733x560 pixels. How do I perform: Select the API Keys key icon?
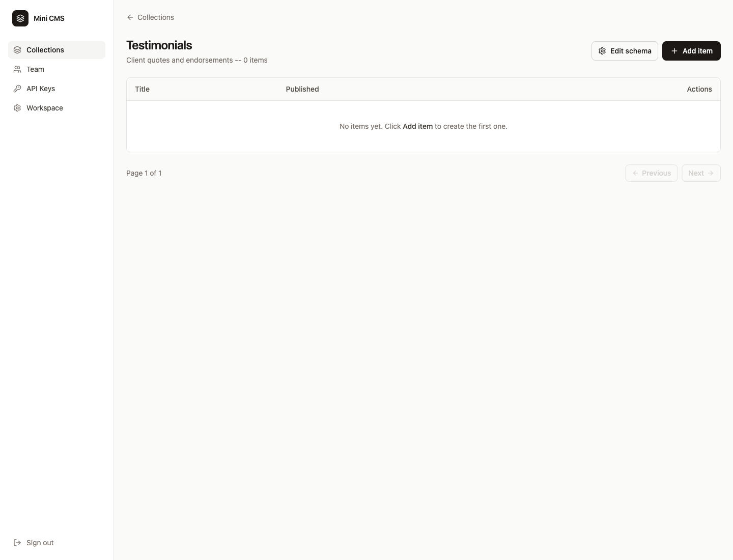coord(17,89)
